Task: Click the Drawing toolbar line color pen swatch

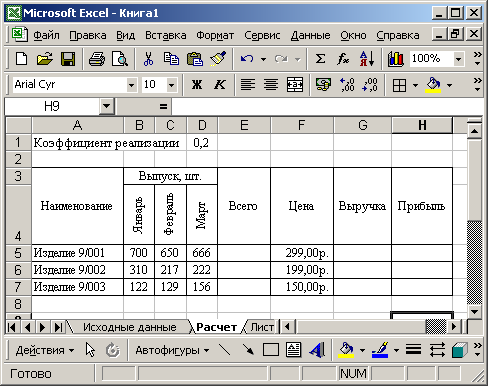Action: [x=380, y=350]
